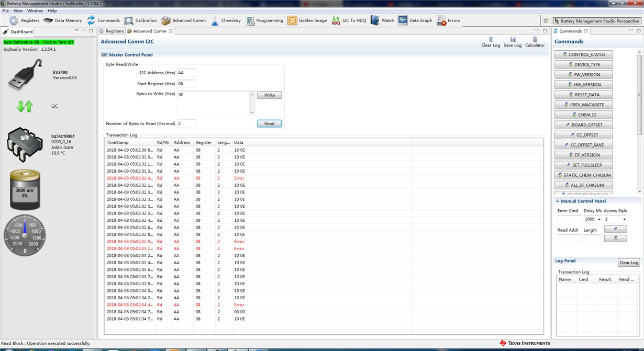The width and height of the screenshot is (644, 351).
Task: Click the Enter Cmd input field
Action: pos(569,219)
